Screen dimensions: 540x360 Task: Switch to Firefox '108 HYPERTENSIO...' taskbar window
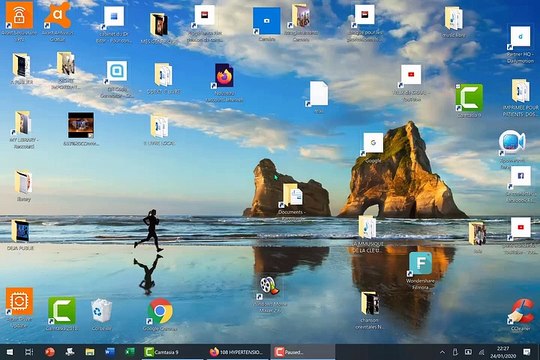237,352
